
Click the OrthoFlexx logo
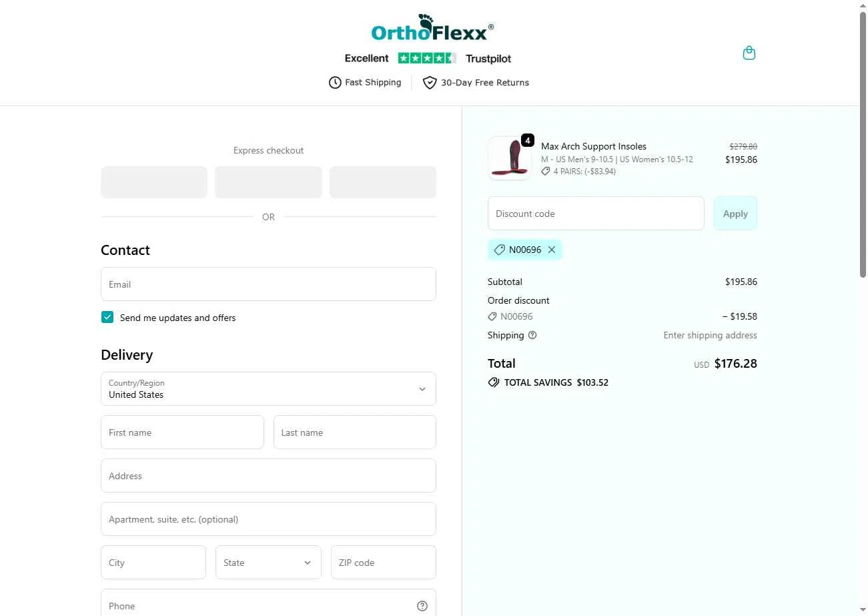(432, 28)
